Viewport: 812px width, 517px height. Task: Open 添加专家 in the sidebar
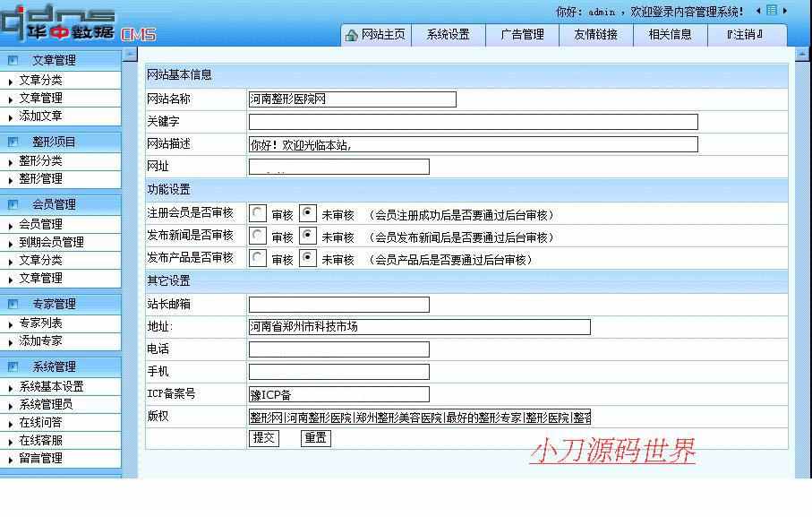coord(40,341)
